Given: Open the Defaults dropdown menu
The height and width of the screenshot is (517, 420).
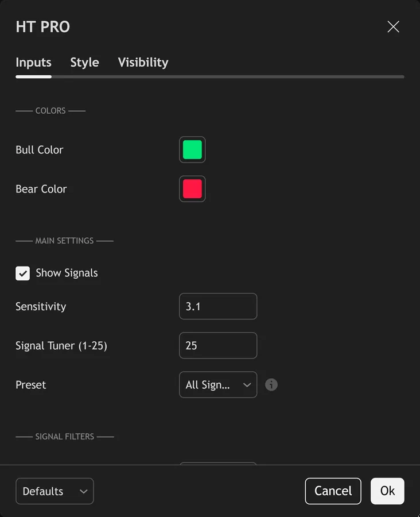Looking at the screenshot, I should tap(55, 491).
